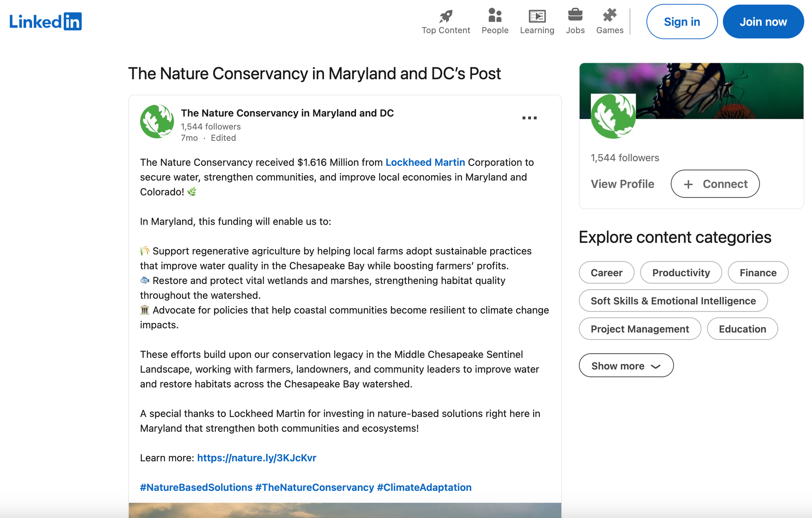Expand Show more content categories
The width and height of the screenshot is (812, 518).
pos(626,365)
